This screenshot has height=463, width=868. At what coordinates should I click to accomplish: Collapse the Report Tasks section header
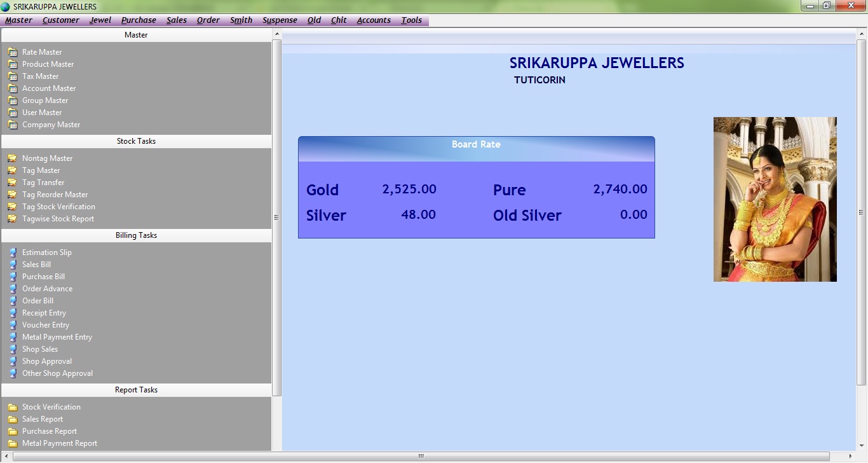coord(136,390)
